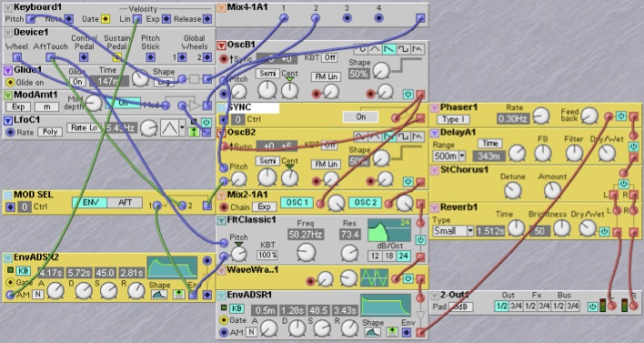This screenshot has height=343, width=644.
Task: Click the OscB1 module menu triangle icon
Action: point(221,45)
